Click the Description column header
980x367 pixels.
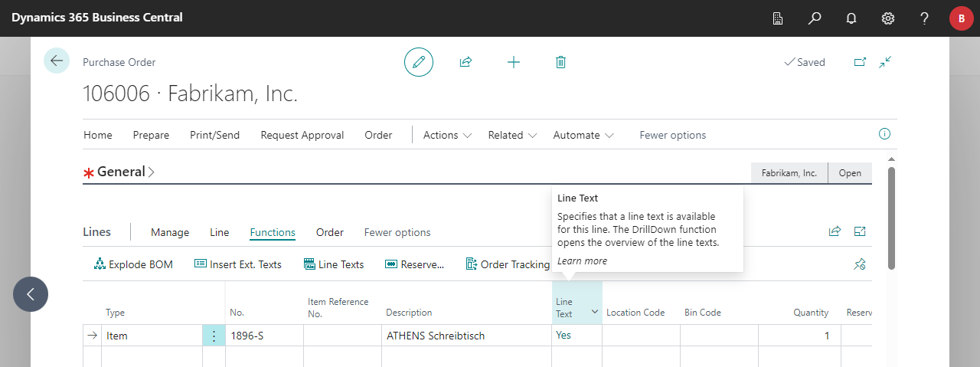coord(409,313)
